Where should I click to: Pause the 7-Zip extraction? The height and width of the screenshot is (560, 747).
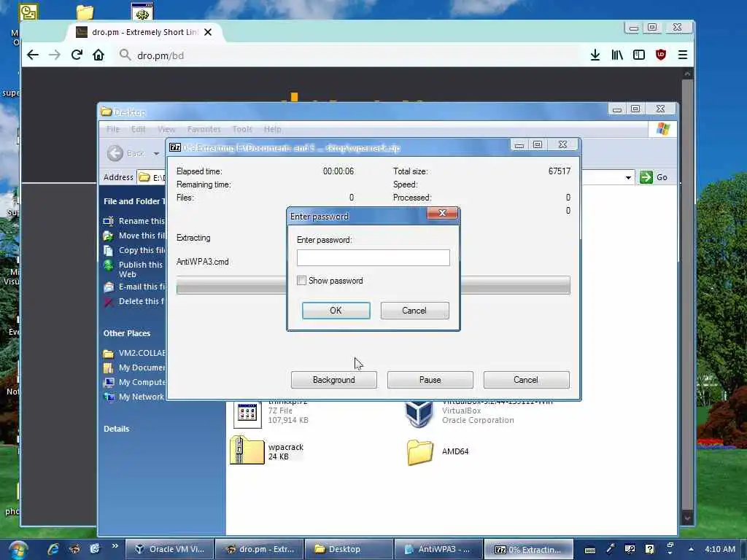[430, 380]
